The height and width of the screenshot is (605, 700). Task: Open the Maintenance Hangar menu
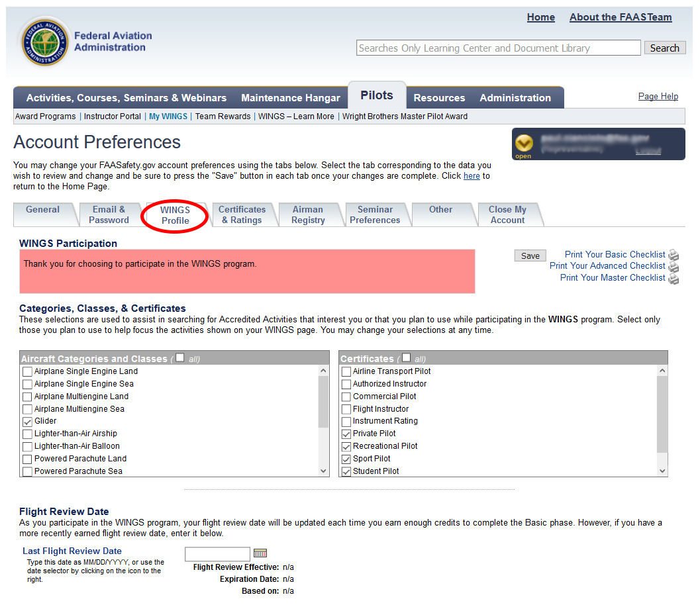click(291, 98)
